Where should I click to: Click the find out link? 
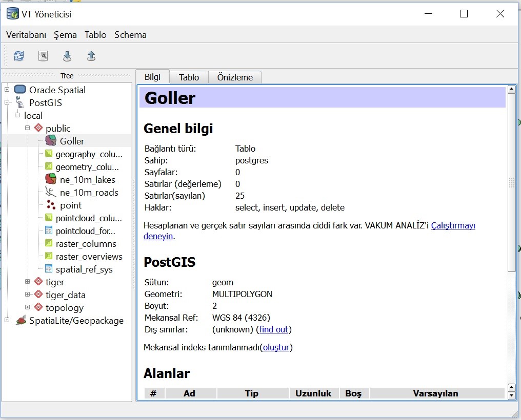coord(274,329)
